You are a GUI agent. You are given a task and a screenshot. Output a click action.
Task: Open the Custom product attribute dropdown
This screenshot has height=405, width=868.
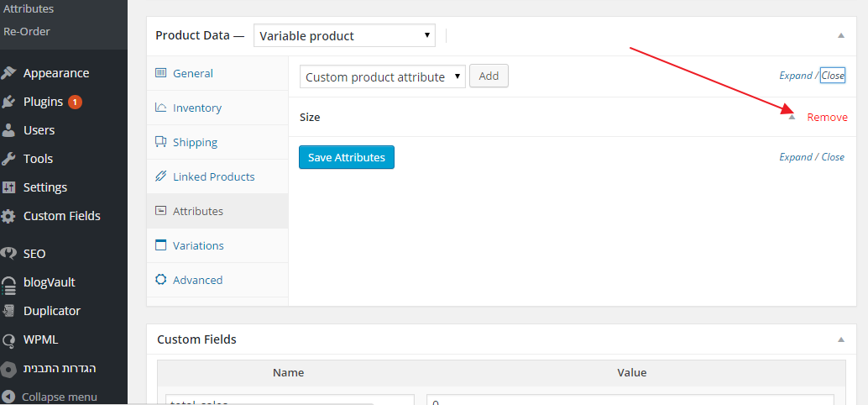coord(382,76)
